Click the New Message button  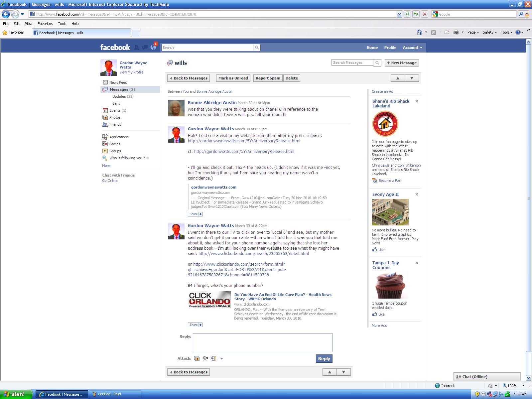pyautogui.click(x=402, y=63)
